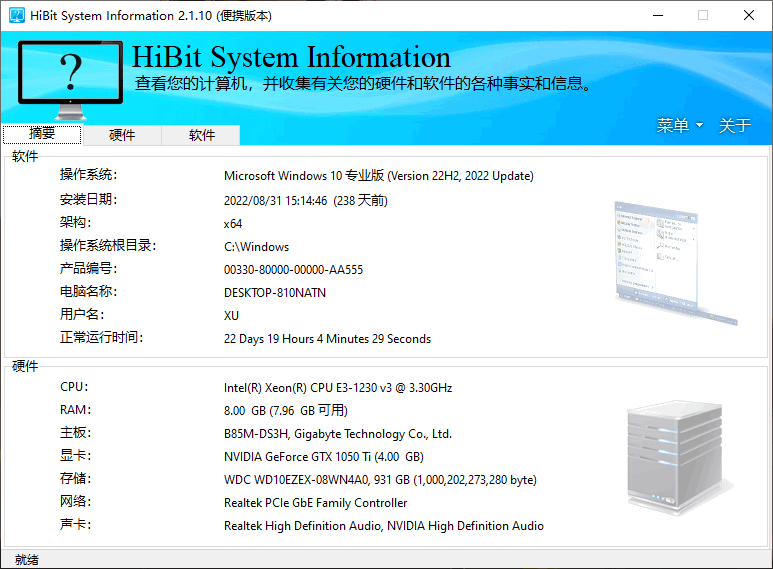Click the 正常运行时间 label
The width and height of the screenshot is (773, 569).
point(102,337)
